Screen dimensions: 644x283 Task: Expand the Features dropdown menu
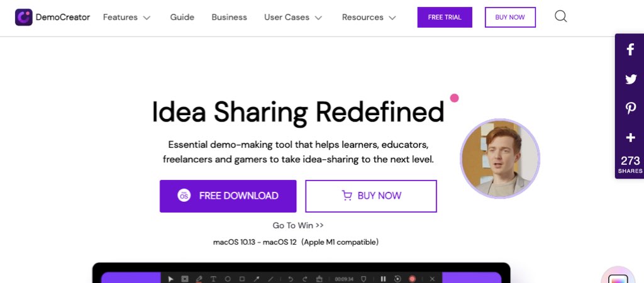pyautogui.click(x=127, y=17)
